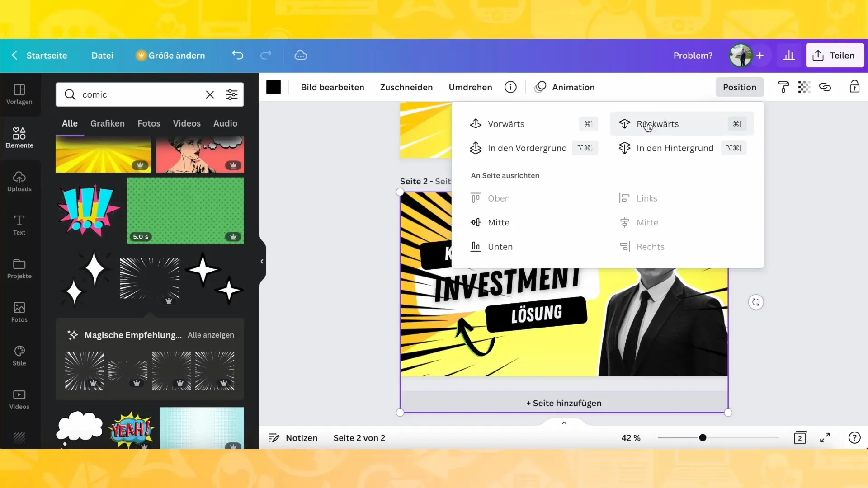Click the Position button in toolbar

tap(739, 87)
